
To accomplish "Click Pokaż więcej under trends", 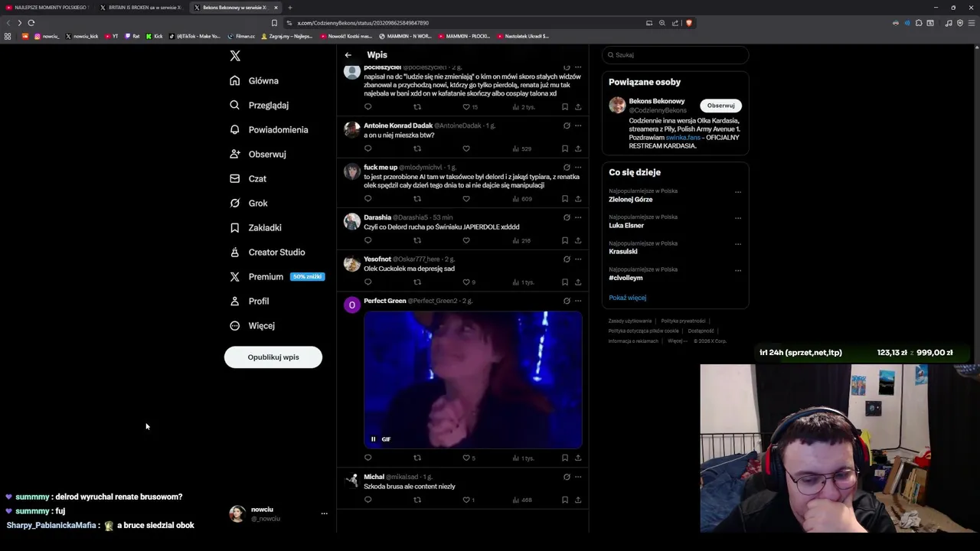I will click(x=627, y=298).
